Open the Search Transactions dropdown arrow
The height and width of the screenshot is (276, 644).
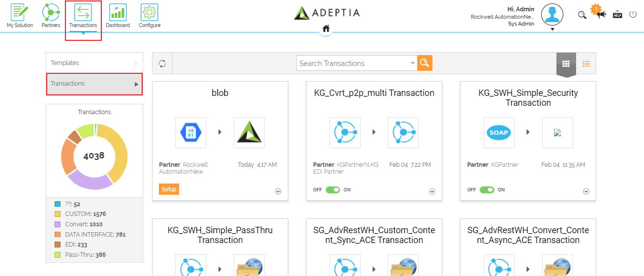point(413,63)
